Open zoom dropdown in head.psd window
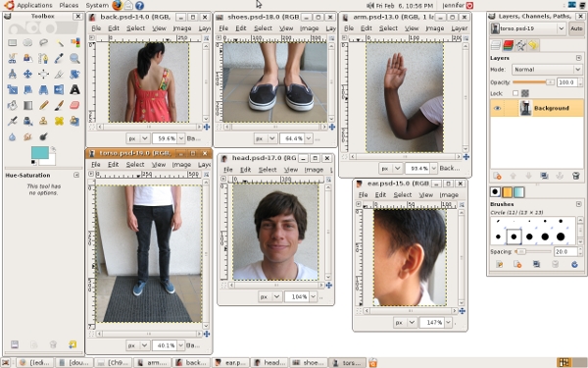588x368 pixels. (x=314, y=296)
